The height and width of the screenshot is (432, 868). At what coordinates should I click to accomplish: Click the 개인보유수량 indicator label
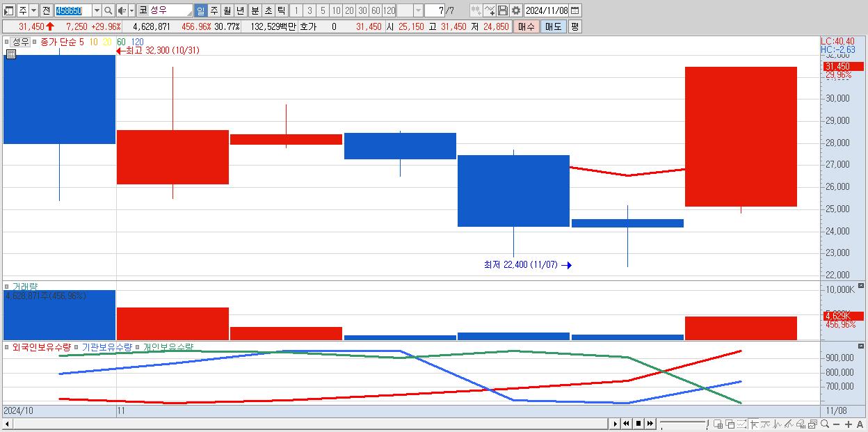point(168,346)
